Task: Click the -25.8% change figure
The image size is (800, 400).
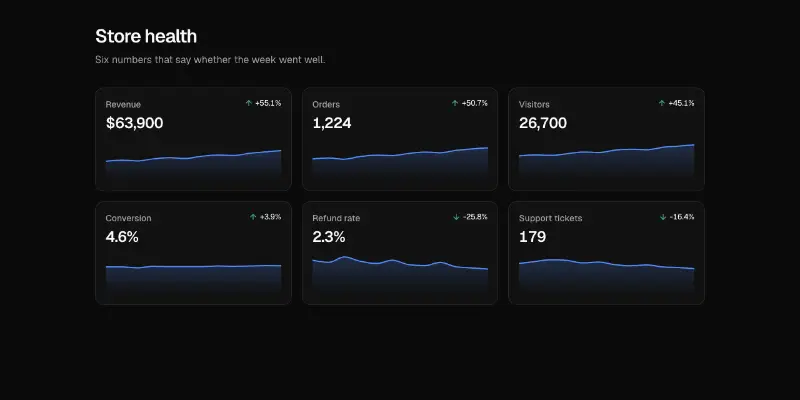Action: coord(475,217)
